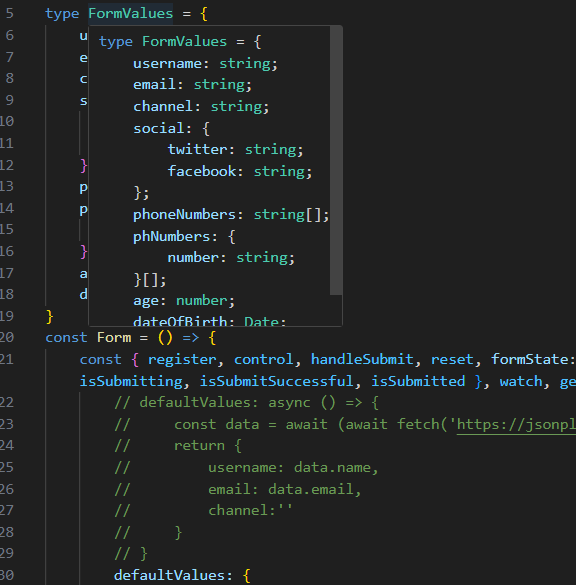Click the commented 'return {' on line 24
This screenshot has width=576, height=585.
[208, 446]
